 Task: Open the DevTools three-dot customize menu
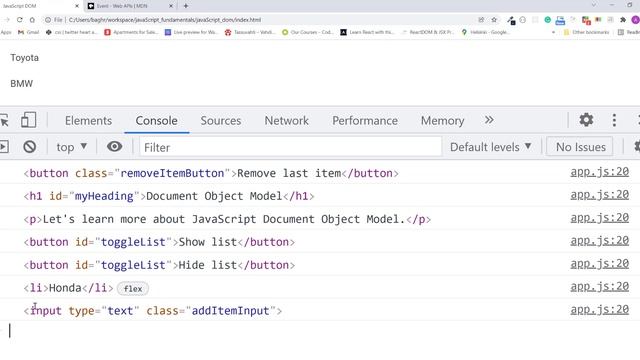(614, 120)
